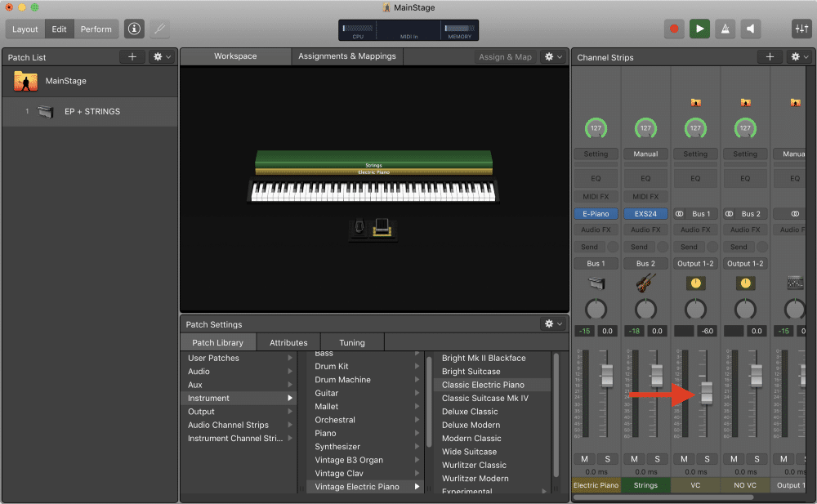The image size is (817, 504).
Task: Open the Assignments & Mappings tab
Action: coord(347,56)
